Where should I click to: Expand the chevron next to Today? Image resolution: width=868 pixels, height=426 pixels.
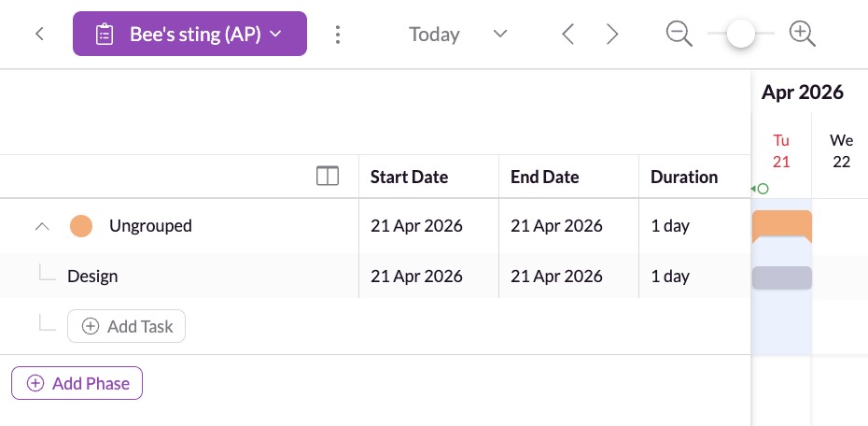click(500, 35)
